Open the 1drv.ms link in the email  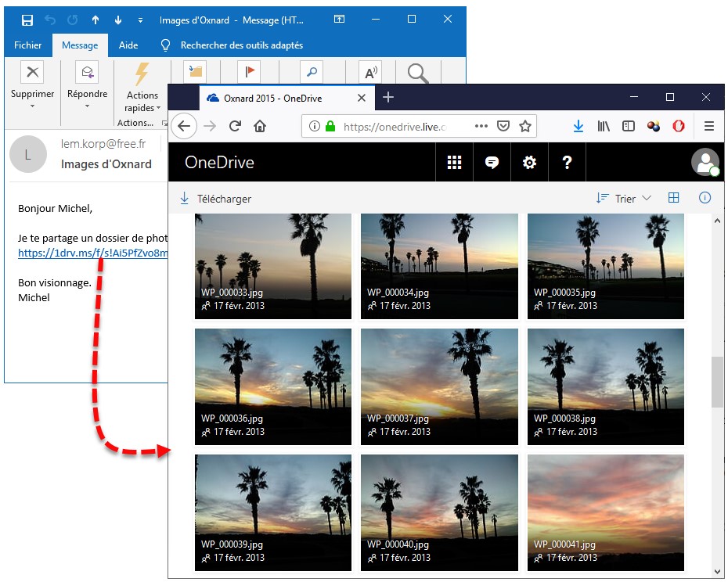pos(92,253)
